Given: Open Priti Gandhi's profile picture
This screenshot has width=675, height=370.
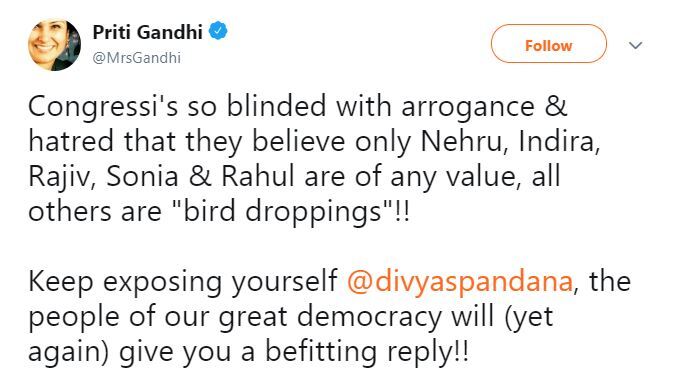Looking at the screenshot, I should [54, 45].
